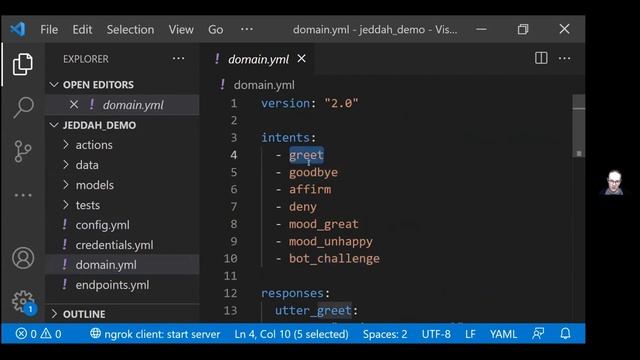Change end of line sequence via LF

pos(470,334)
